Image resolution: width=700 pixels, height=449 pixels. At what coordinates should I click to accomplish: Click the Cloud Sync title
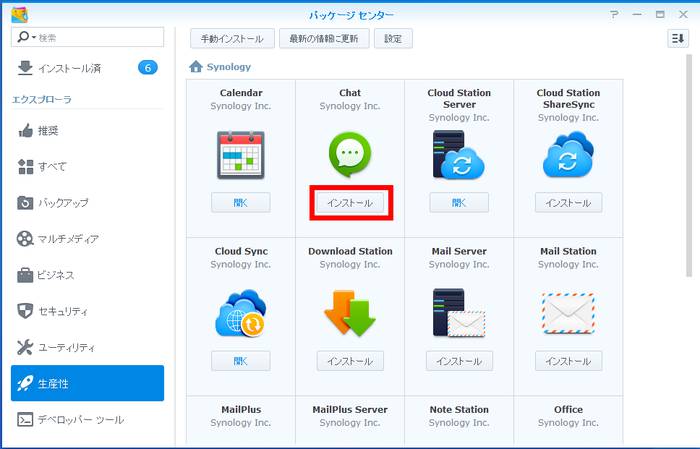tap(241, 251)
